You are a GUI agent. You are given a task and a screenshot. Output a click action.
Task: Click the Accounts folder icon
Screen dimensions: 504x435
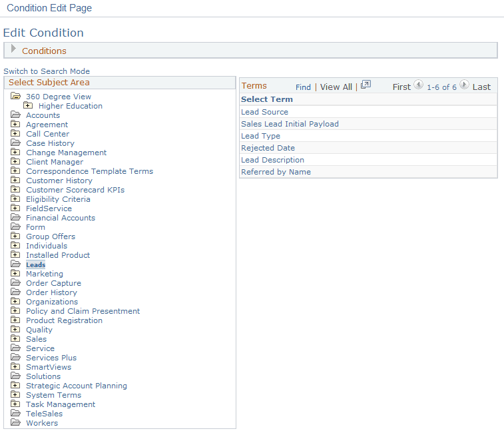(x=15, y=115)
